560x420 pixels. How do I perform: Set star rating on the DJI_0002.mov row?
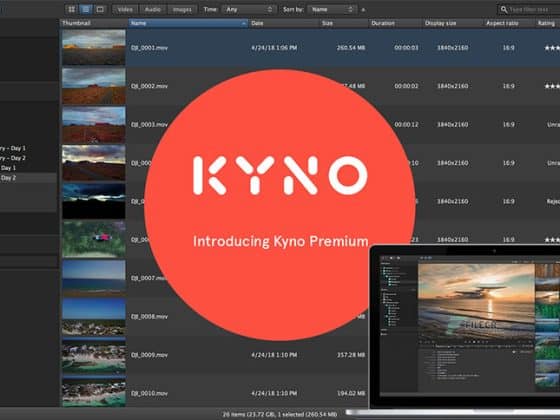[552, 86]
